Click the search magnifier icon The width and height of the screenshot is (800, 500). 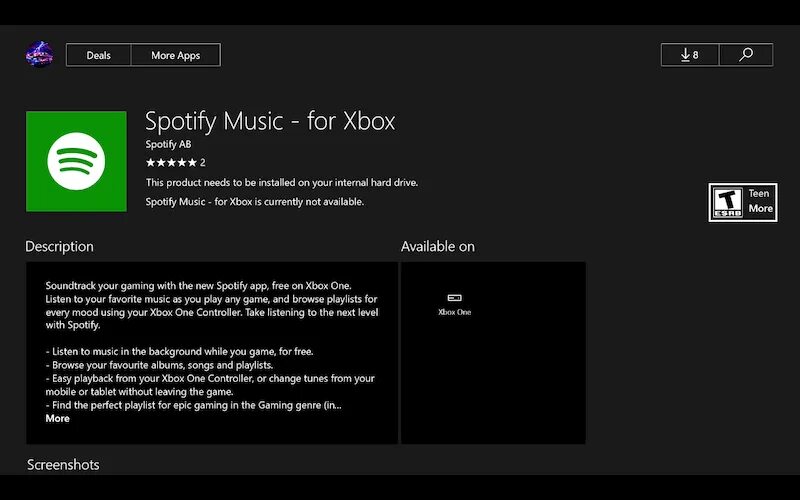[x=745, y=55]
